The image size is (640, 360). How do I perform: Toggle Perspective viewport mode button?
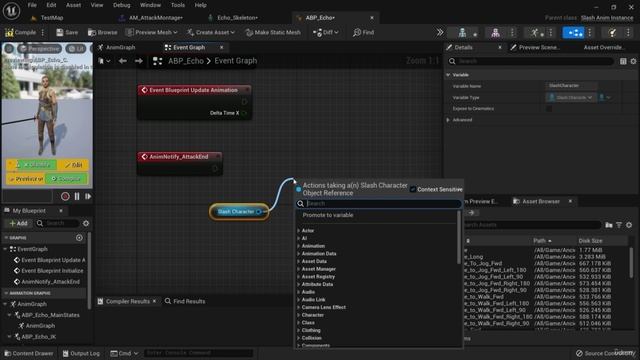[x=40, y=49]
